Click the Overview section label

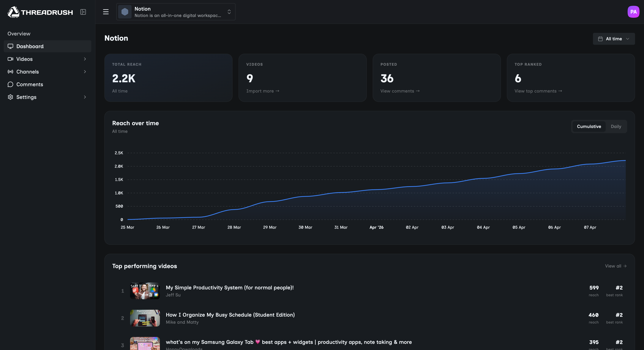(x=19, y=34)
